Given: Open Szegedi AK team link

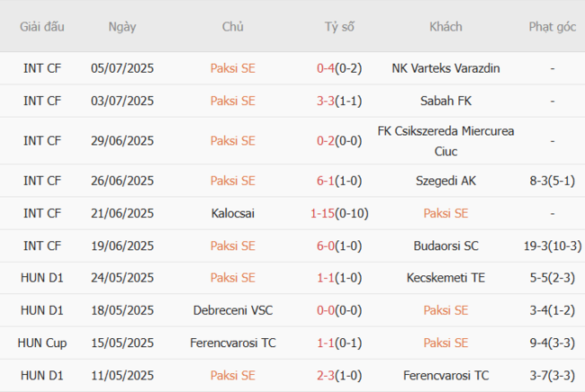Looking at the screenshot, I should click(x=446, y=181).
